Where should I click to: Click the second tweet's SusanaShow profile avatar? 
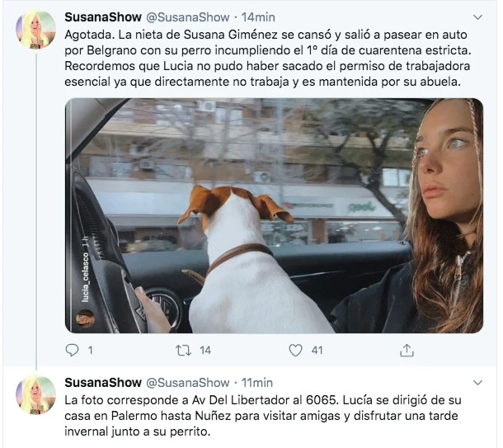point(35,394)
